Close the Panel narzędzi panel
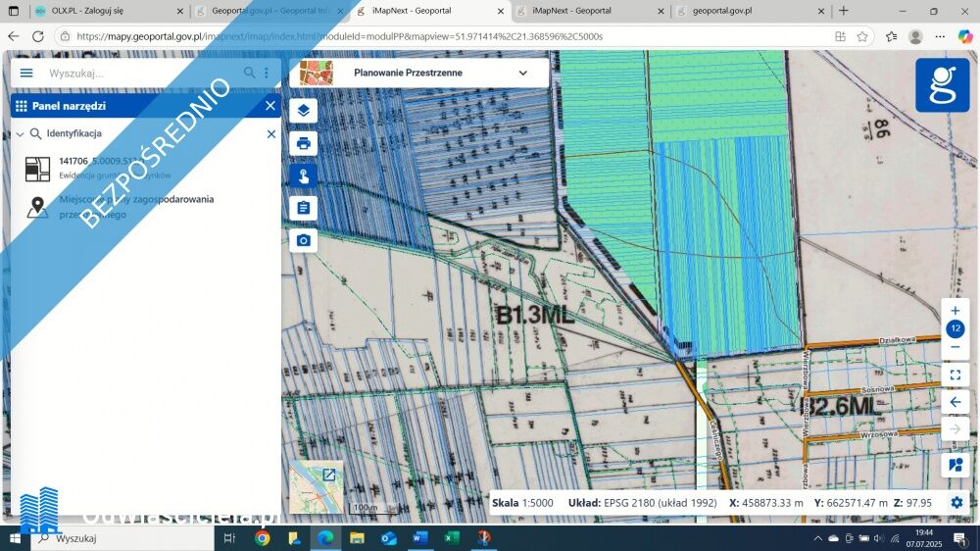 click(270, 106)
